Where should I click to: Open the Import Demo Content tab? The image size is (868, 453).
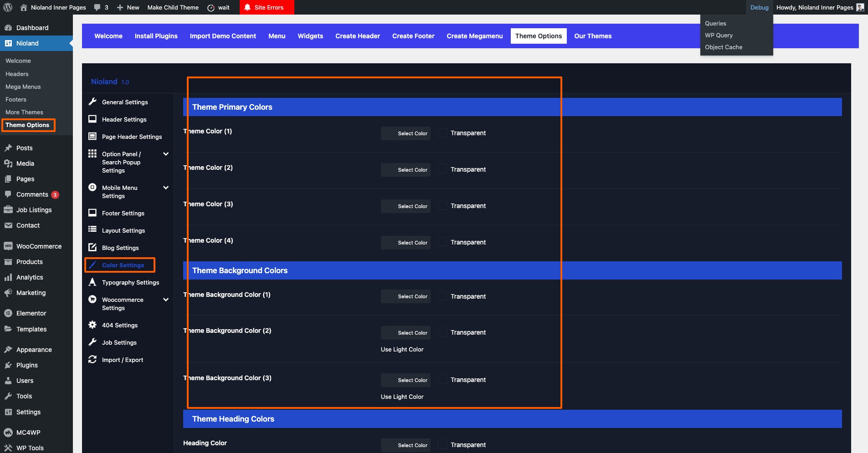[223, 36]
